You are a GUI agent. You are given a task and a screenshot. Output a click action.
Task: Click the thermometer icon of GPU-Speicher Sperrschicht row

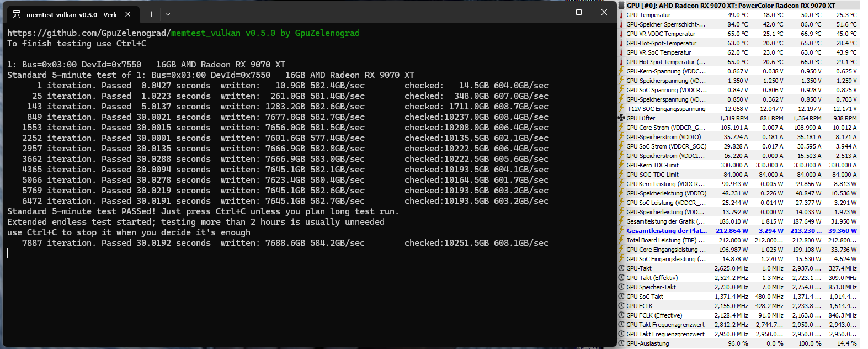tap(621, 24)
